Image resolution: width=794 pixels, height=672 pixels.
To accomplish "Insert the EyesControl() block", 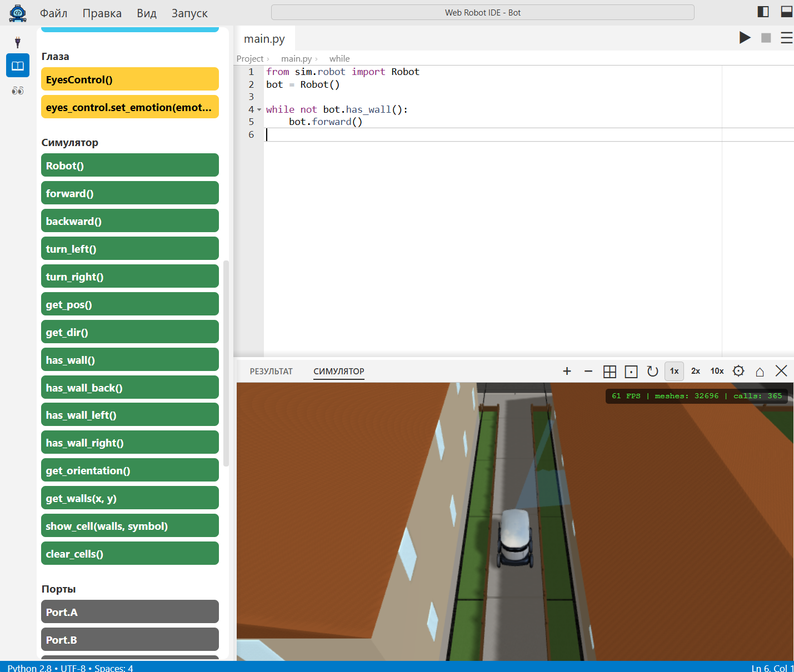I will click(130, 79).
